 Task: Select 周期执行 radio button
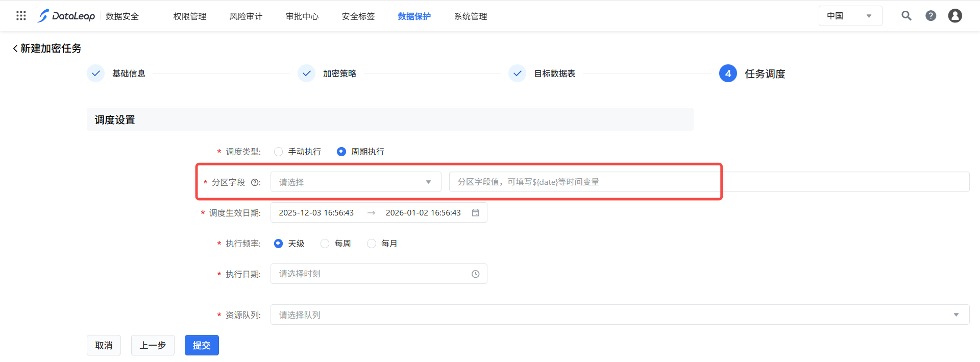tap(341, 152)
